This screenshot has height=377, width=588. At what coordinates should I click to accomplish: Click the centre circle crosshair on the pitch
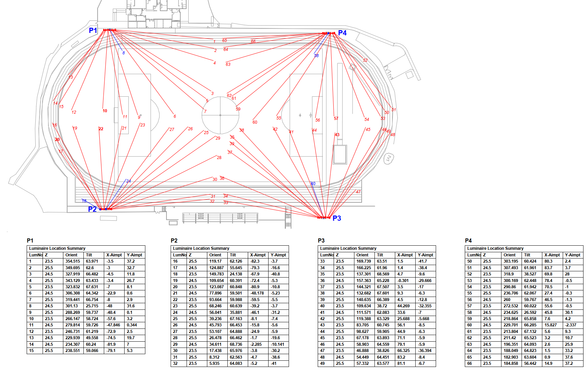(220, 115)
